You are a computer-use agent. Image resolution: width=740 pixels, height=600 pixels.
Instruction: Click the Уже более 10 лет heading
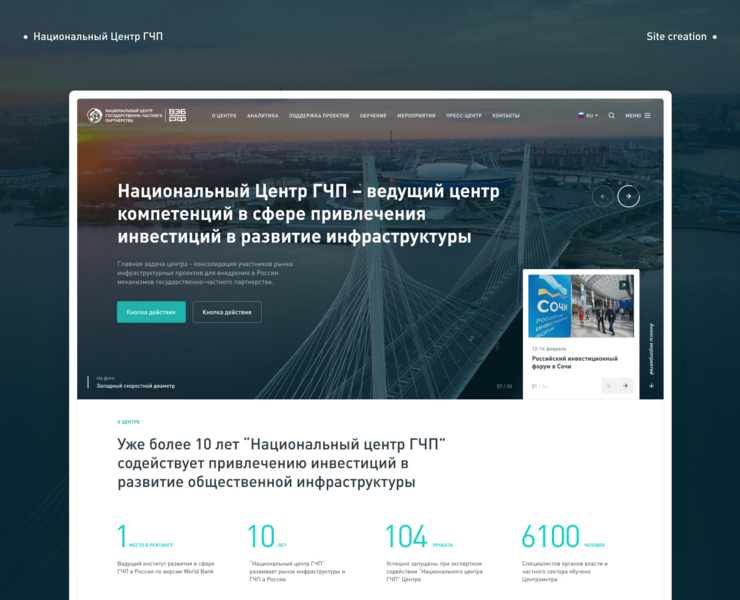282,463
